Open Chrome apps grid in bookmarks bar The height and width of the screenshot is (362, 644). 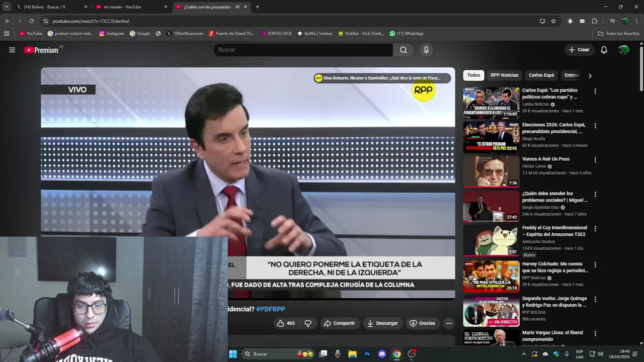7,34
